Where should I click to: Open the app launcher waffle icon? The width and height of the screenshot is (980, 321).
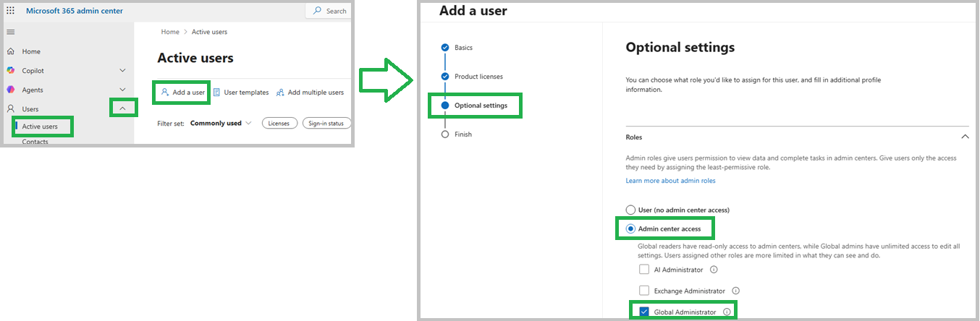(10, 11)
